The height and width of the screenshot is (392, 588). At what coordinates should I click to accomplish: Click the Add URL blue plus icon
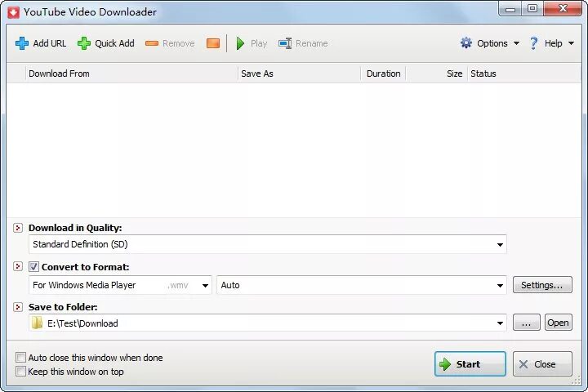pyautogui.click(x=22, y=43)
